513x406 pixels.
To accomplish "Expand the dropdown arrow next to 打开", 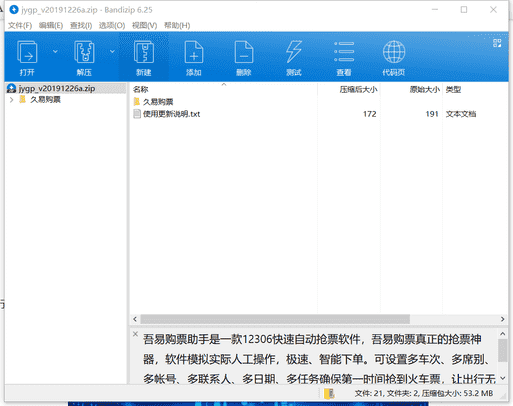I will 55,51.
